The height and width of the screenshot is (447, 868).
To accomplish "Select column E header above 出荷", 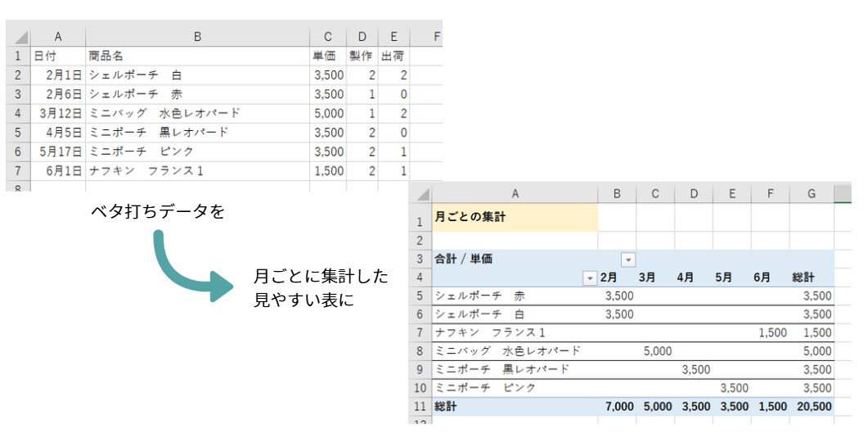I will tap(394, 37).
